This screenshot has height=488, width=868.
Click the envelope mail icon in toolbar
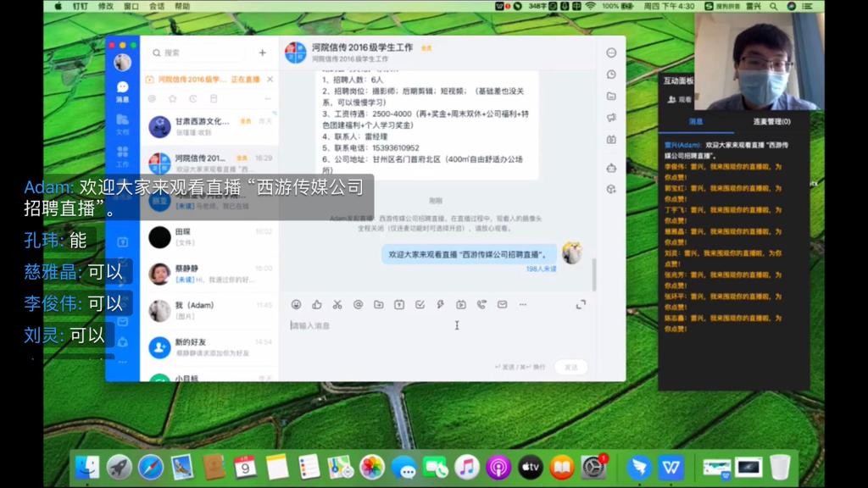pyautogui.click(x=502, y=305)
